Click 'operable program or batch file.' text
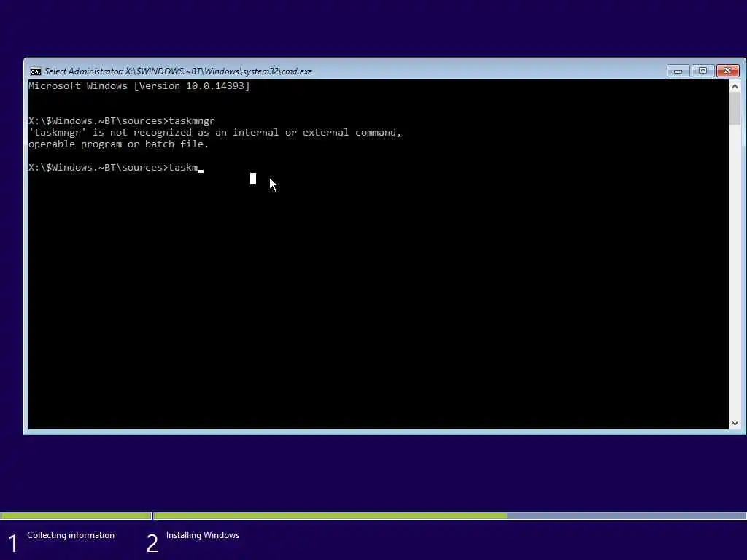The image size is (747, 560). [119, 144]
